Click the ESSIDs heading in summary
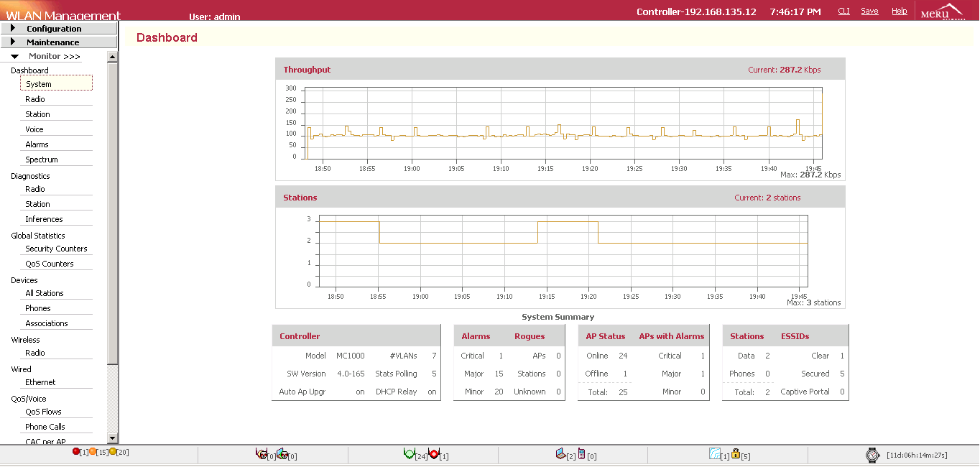The image size is (980, 467). point(795,336)
